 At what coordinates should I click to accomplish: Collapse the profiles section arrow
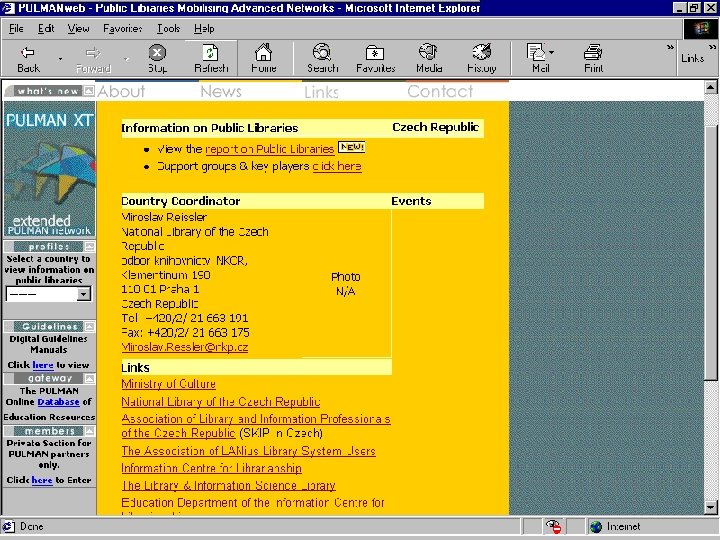coord(90,247)
